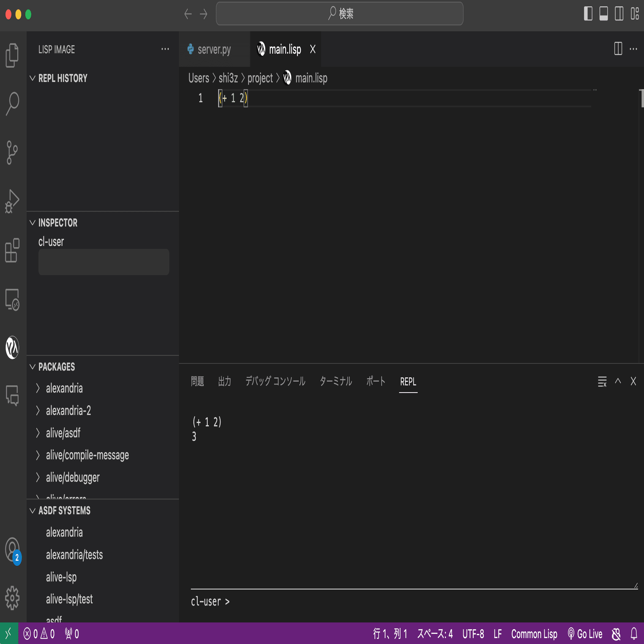644x644 pixels.
Task: Switch to the server.py tab
Action: click(x=215, y=49)
